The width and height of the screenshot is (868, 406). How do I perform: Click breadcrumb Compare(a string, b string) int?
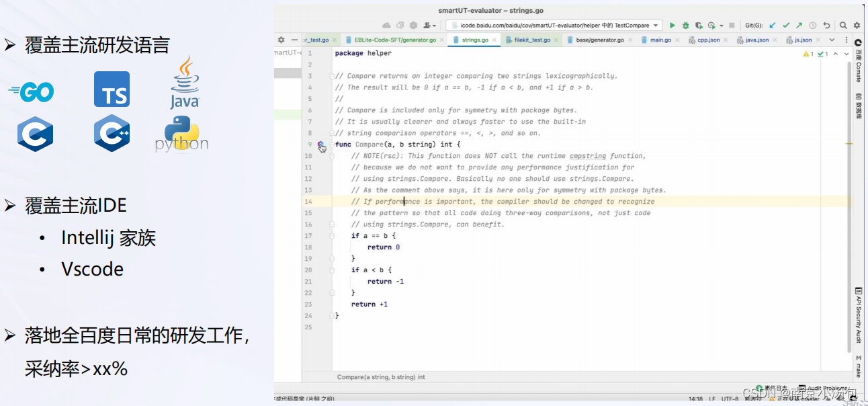(x=381, y=377)
